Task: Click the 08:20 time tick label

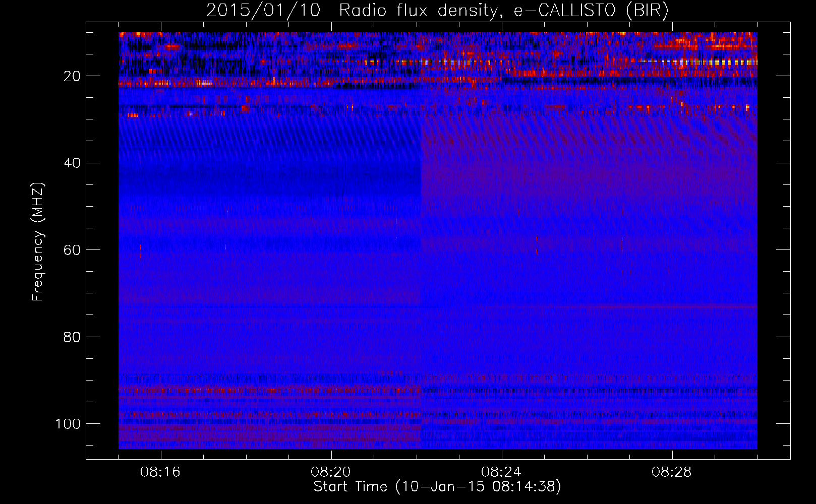Action: 331,472
